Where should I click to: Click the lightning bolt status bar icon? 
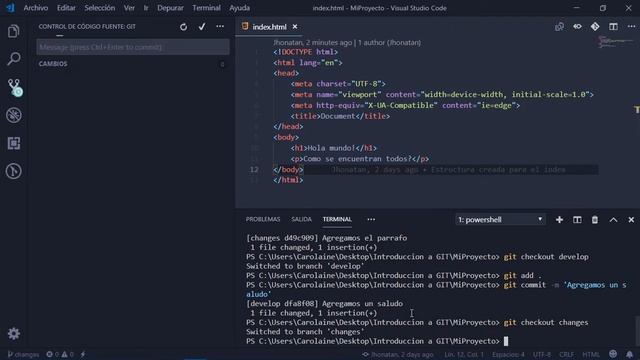(x=83, y=354)
